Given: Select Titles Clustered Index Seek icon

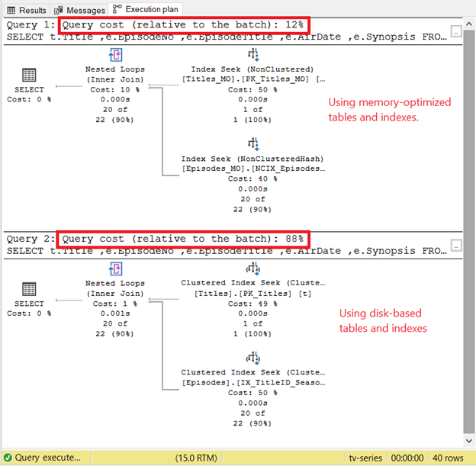Looking at the screenshot, I should pos(253,268).
